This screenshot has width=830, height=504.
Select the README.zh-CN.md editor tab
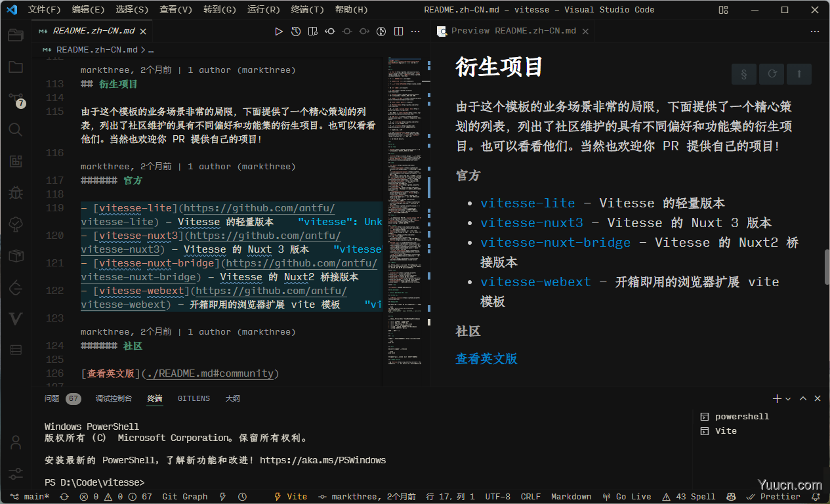tap(93, 31)
